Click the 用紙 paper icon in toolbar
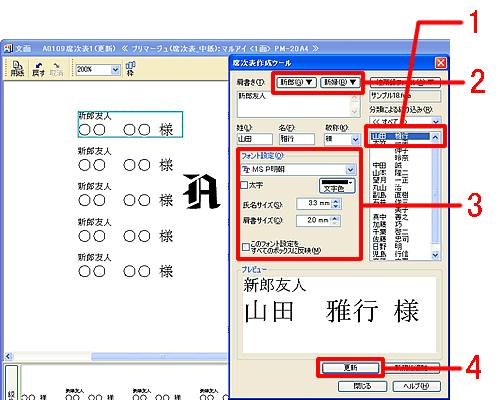Image resolution: width=500 pixels, height=400 pixels. pos(17,68)
